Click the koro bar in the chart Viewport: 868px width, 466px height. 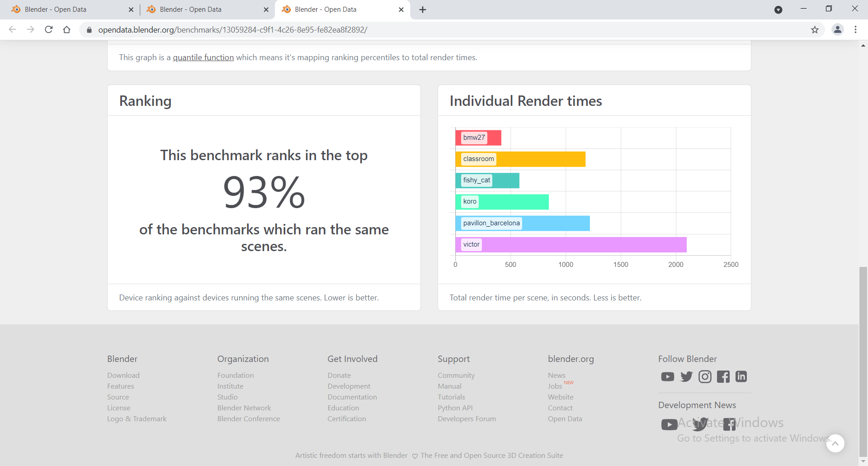(x=502, y=202)
